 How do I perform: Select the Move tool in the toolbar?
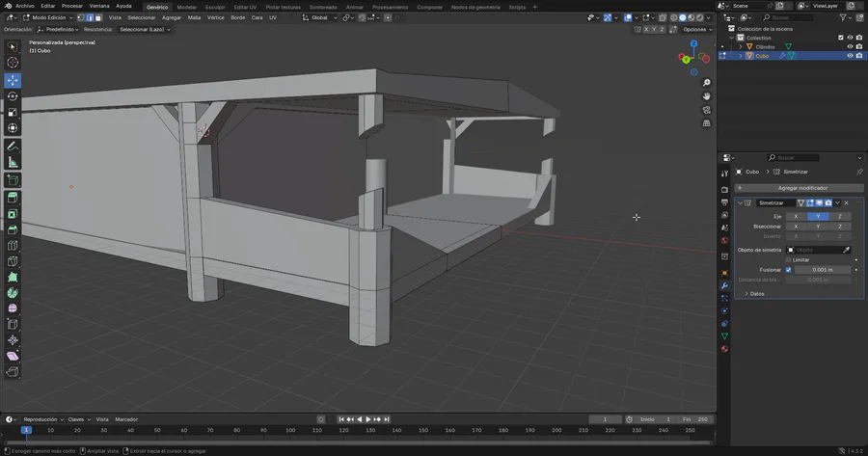[13, 80]
